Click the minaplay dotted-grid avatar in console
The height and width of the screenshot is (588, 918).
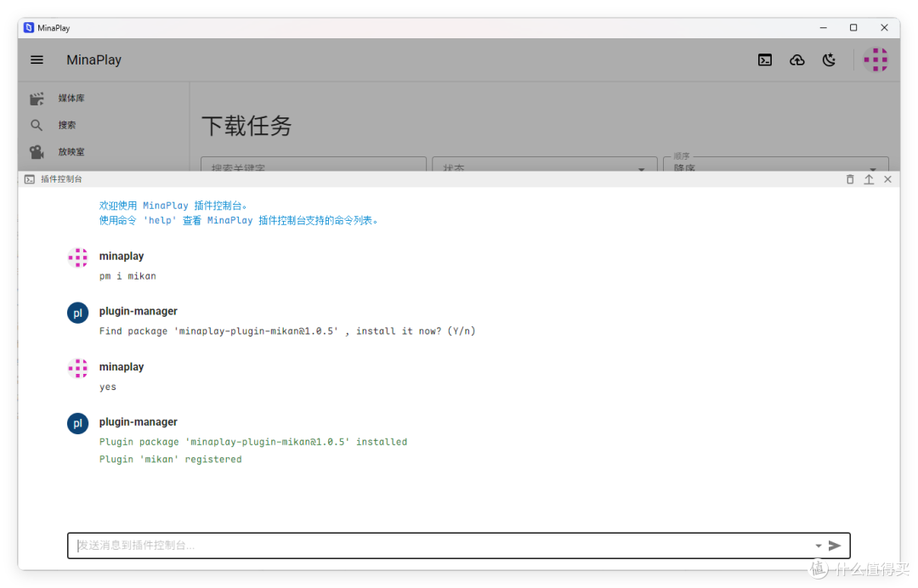tap(77, 257)
